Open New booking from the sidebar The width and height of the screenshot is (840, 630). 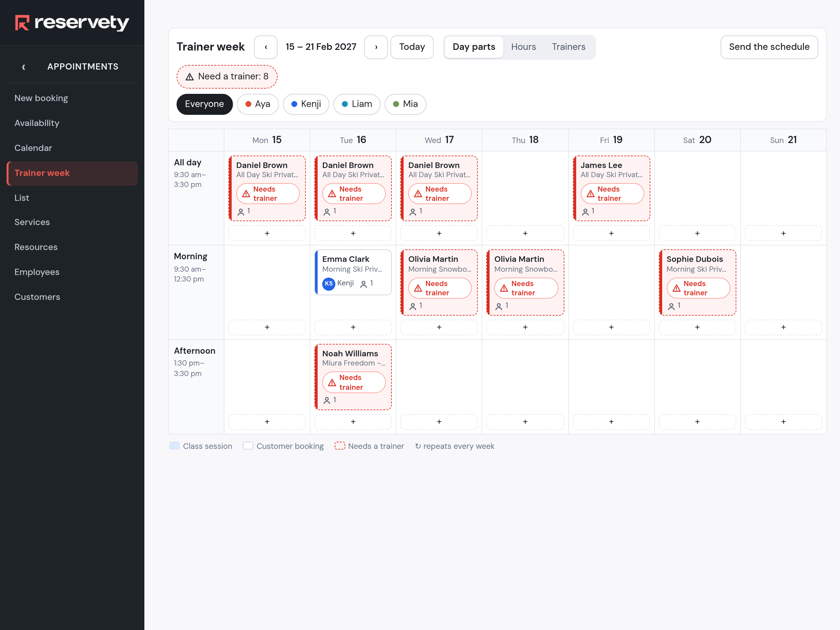pos(72,98)
